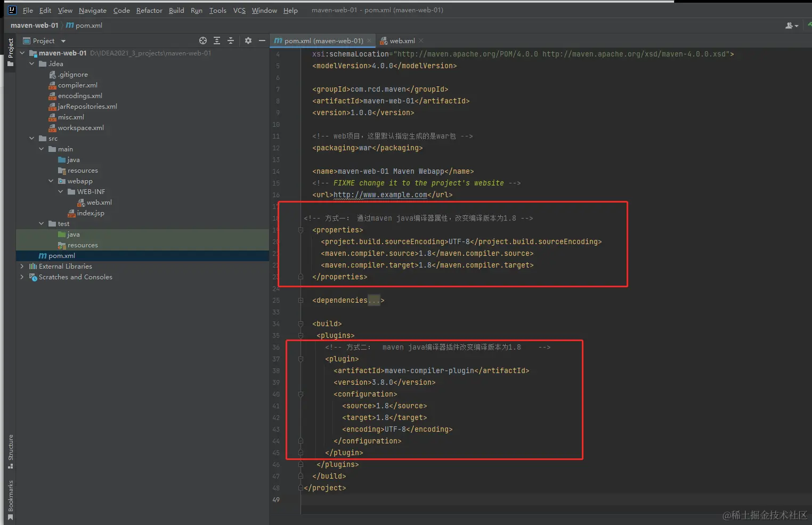This screenshot has width=812, height=525.
Task: Open the Edit menu
Action: coord(45,10)
